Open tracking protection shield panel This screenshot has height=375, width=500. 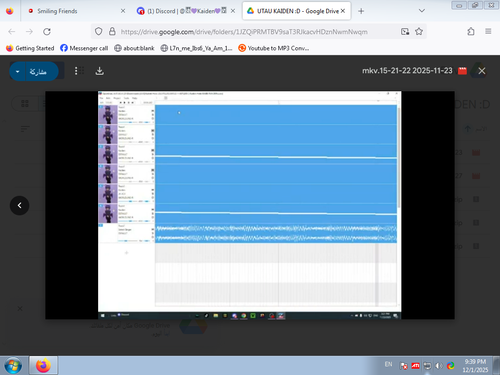[x=98, y=32]
